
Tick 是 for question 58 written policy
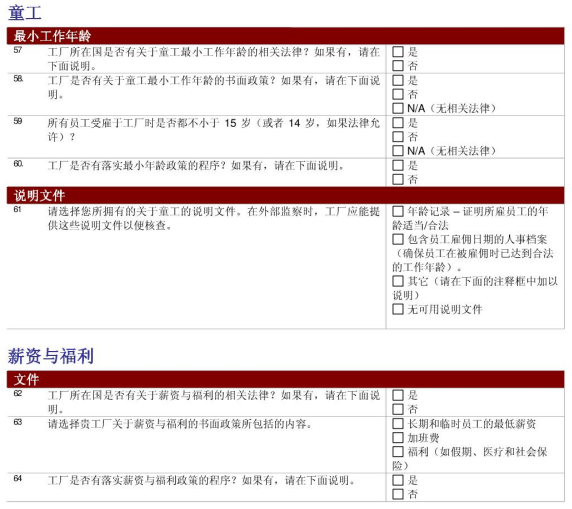(398, 80)
